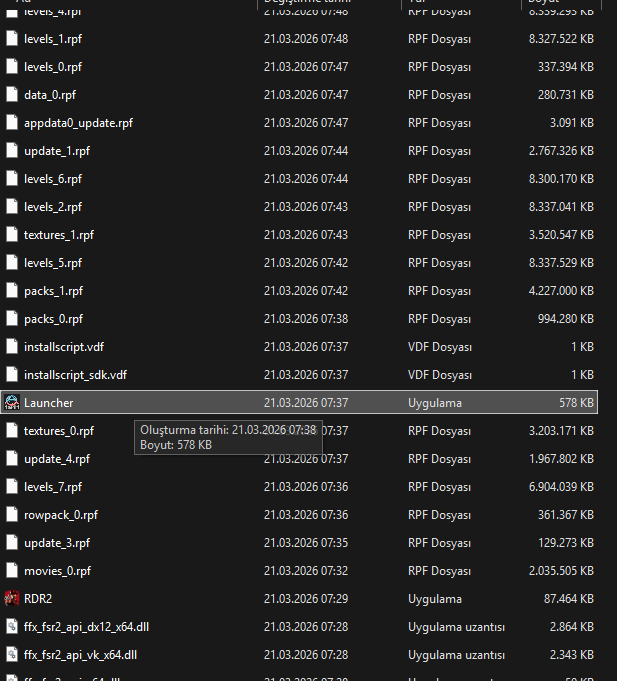Select the file name levels_7.rpf
This screenshot has height=681, width=617.
(53, 487)
